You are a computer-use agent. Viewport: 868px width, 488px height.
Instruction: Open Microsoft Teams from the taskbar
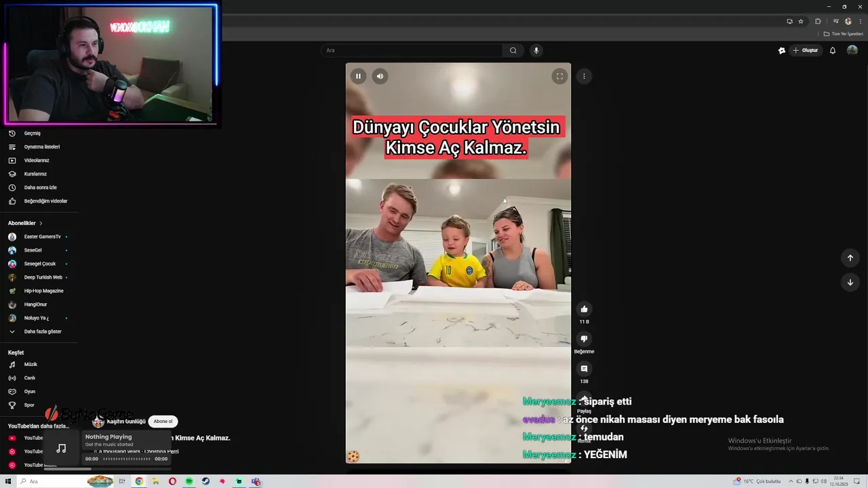256,481
